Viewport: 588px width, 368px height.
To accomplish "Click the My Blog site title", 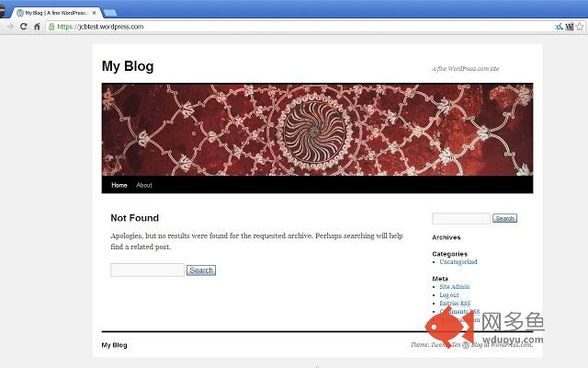I will tap(128, 66).
